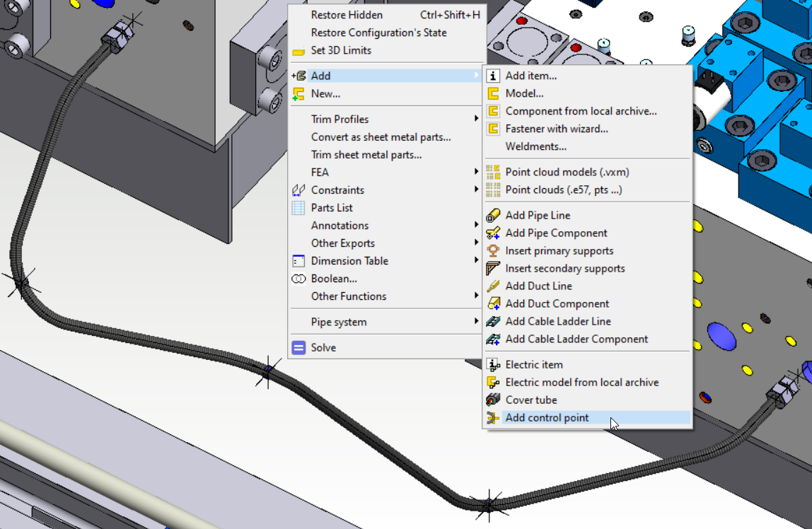Click the Add Cable Ladder Line icon
This screenshot has width=812, height=529.
pyautogui.click(x=493, y=321)
